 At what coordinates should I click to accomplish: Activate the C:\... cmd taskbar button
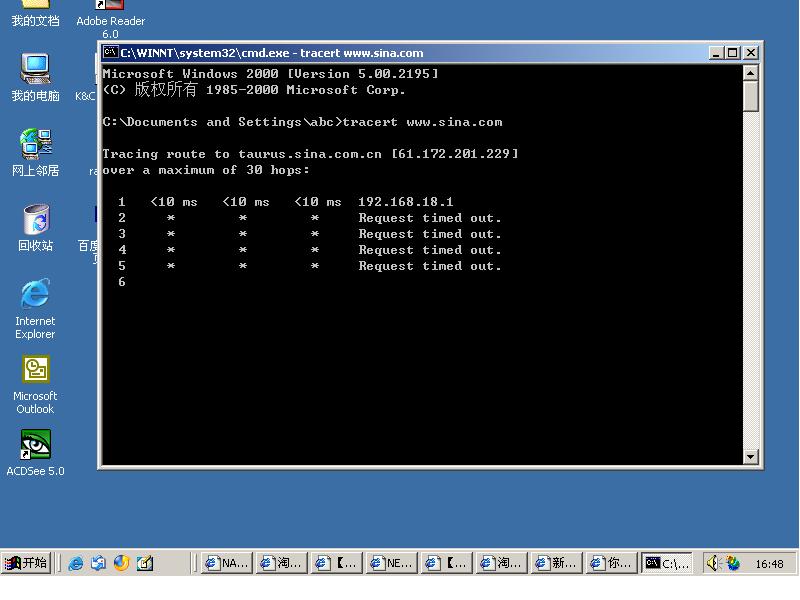[666, 563]
